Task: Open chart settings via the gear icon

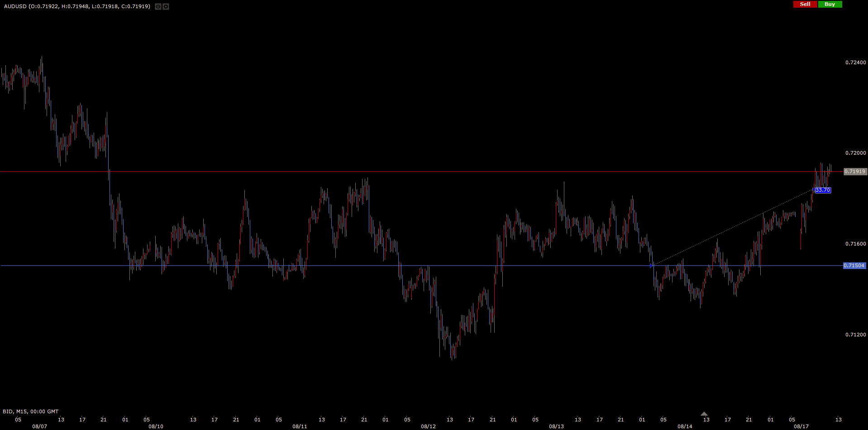Action: coord(166,7)
